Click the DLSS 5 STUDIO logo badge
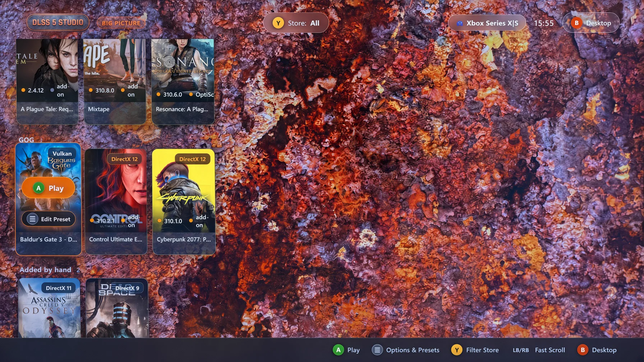This screenshot has width=644, height=362. 58,22
